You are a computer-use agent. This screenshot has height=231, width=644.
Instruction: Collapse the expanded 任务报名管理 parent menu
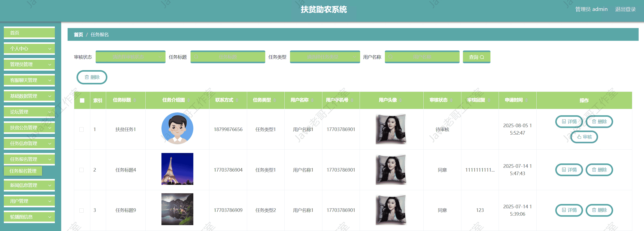tap(29, 159)
